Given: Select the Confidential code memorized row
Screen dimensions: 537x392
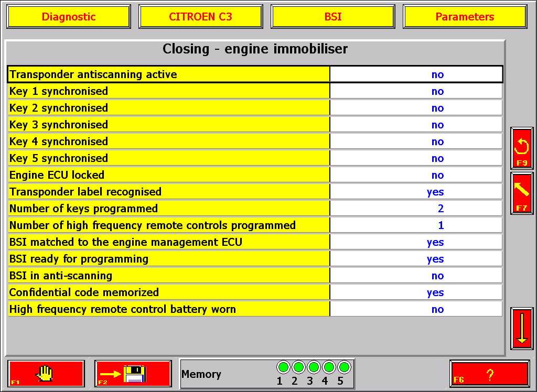Looking at the screenshot, I should click(x=255, y=292).
